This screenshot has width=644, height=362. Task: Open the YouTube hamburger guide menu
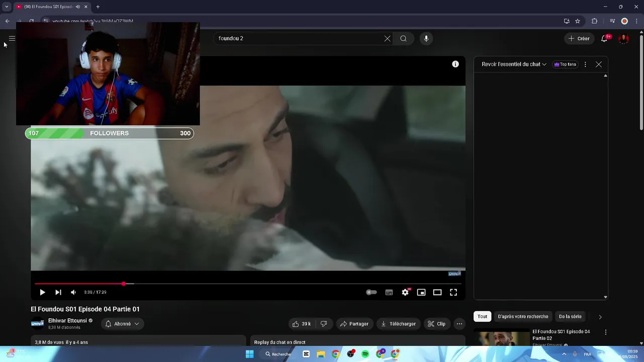coord(12,38)
